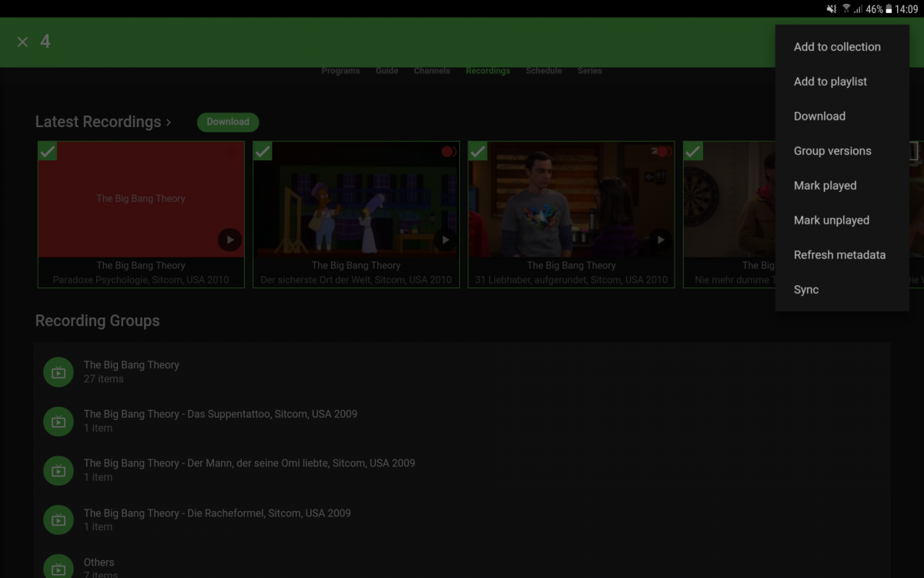Click the TV icon for 27 items group
This screenshot has height=578, width=924.
pyautogui.click(x=59, y=372)
